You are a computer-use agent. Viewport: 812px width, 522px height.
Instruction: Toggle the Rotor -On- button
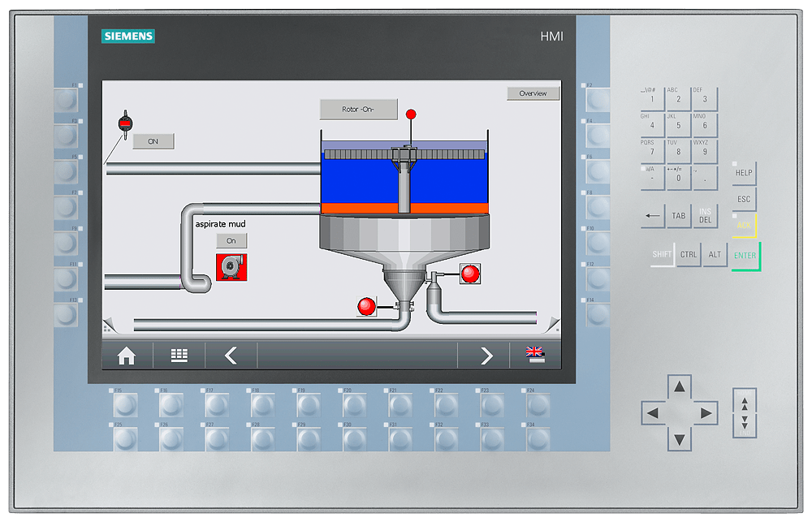tap(358, 110)
